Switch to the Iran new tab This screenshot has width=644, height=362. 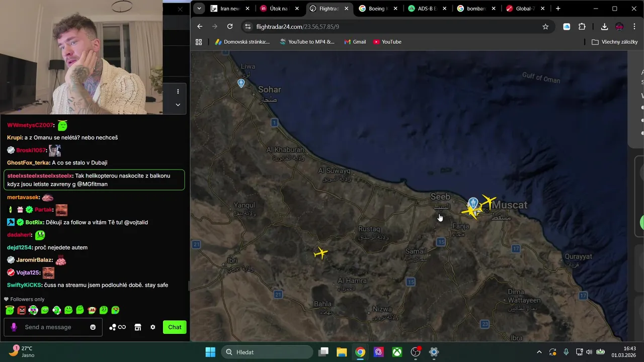(230, 9)
